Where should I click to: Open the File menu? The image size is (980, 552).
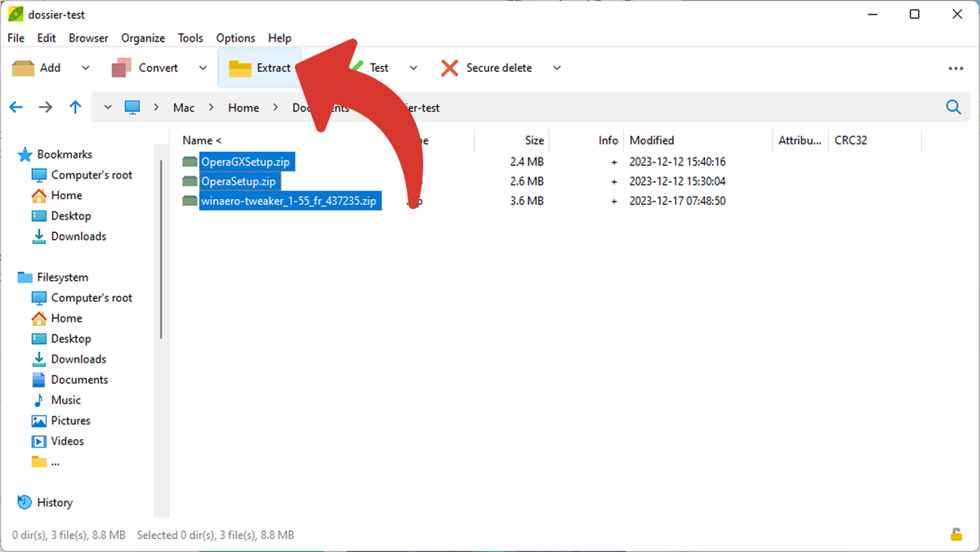(16, 38)
